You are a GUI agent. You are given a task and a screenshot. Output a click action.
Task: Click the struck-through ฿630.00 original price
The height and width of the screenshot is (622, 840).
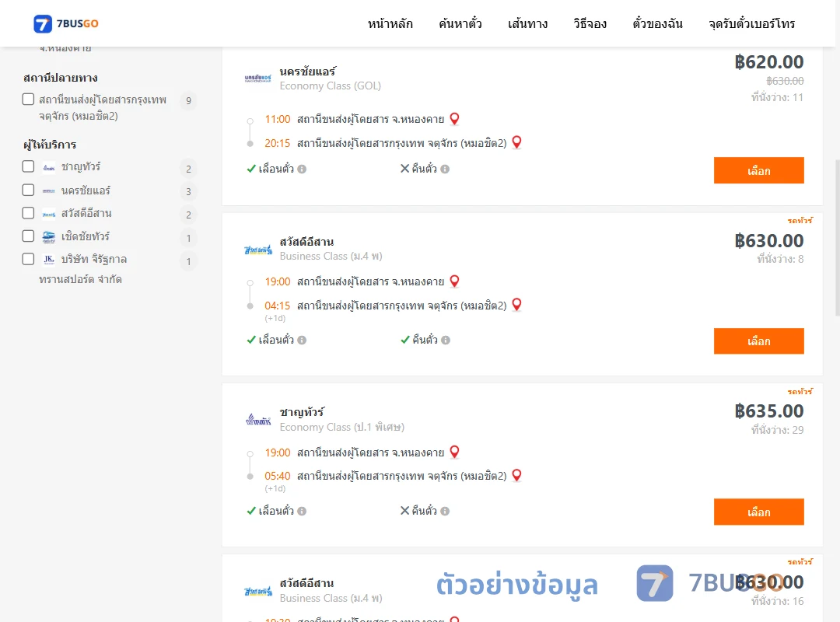[x=785, y=81]
